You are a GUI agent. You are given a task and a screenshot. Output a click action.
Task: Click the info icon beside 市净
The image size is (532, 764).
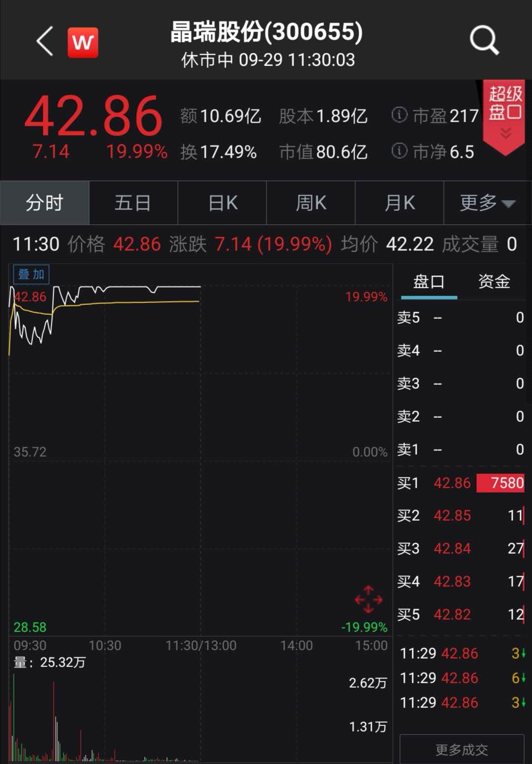(x=399, y=151)
